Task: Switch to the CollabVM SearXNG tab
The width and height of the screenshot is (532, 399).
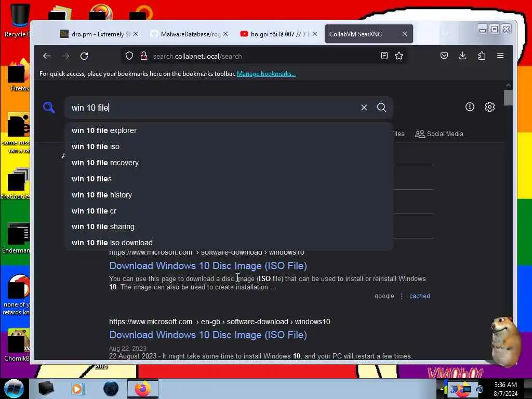Action: (x=369, y=34)
